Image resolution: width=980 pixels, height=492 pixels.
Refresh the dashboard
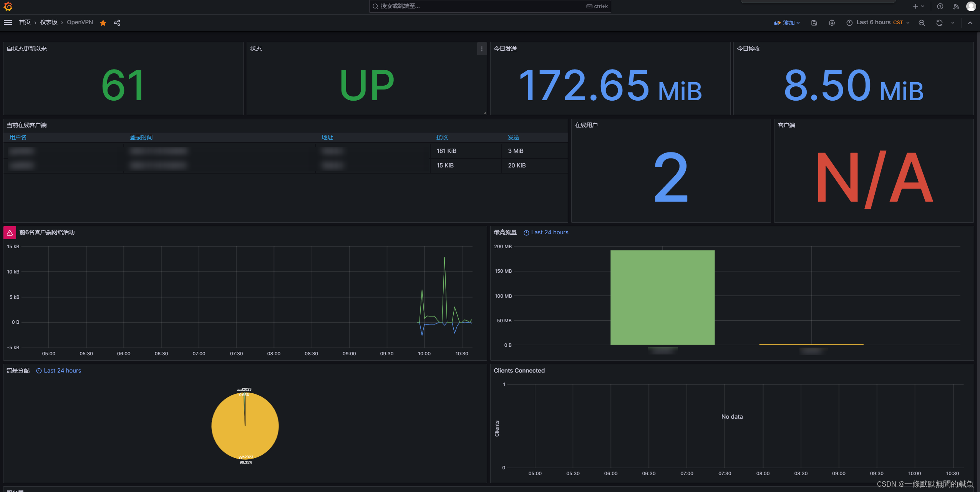(939, 23)
